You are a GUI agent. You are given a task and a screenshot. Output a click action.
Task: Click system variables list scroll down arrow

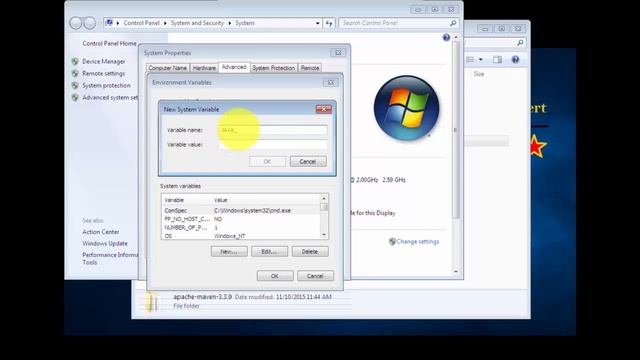(x=324, y=235)
